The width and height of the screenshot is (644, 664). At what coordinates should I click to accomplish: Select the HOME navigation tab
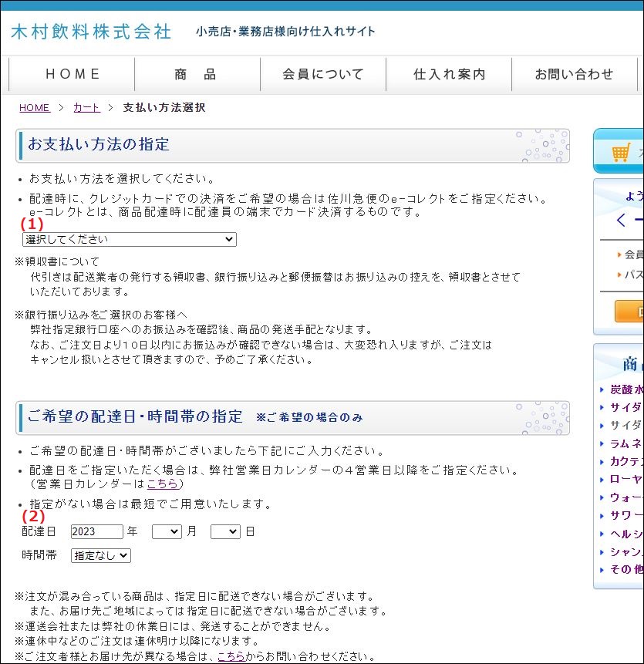tap(72, 74)
